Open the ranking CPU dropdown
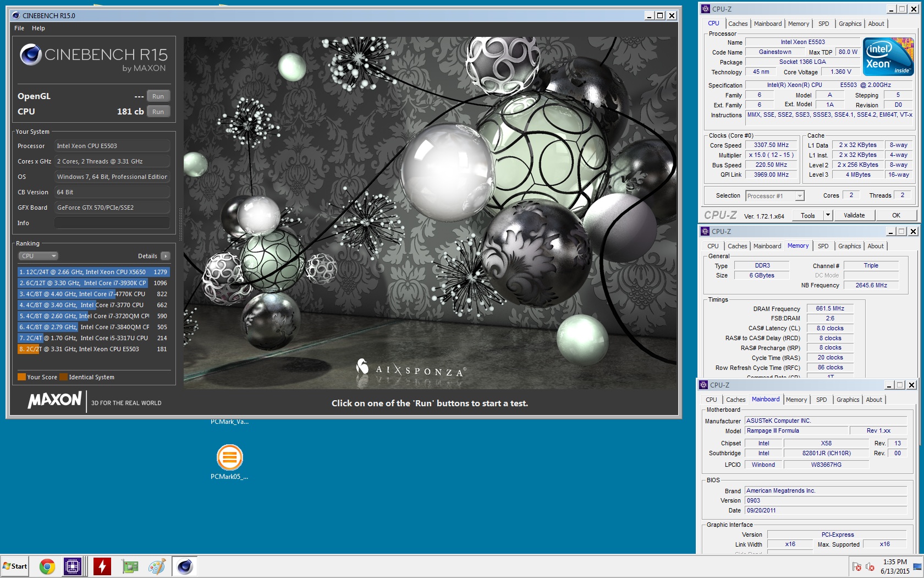 [x=38, y=256]
